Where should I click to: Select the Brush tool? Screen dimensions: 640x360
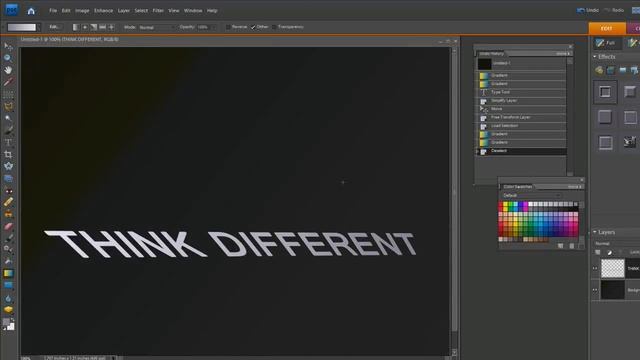[x=8, y=238]
